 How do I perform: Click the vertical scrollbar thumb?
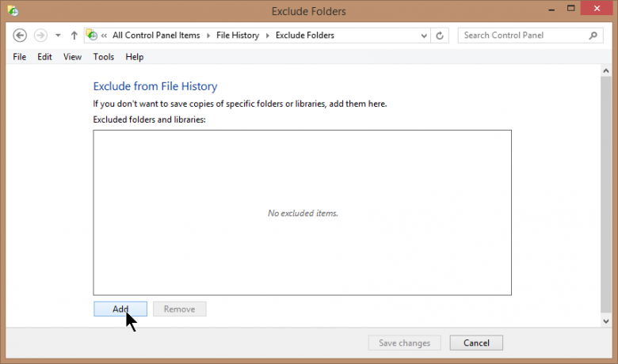(606, 195)
